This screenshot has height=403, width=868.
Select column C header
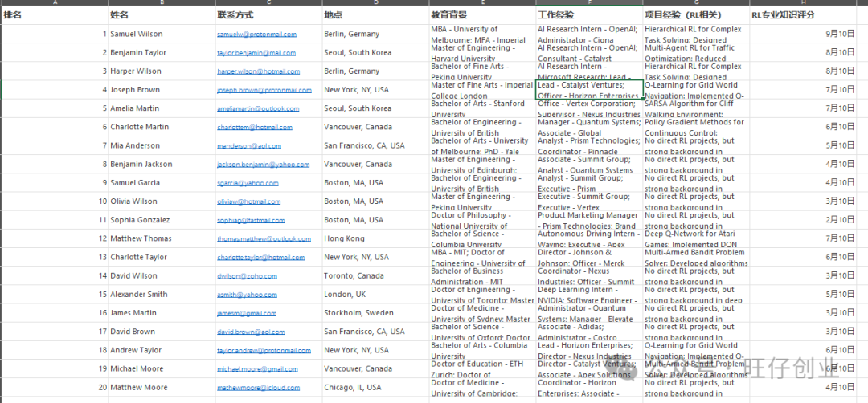coord(268,3)
